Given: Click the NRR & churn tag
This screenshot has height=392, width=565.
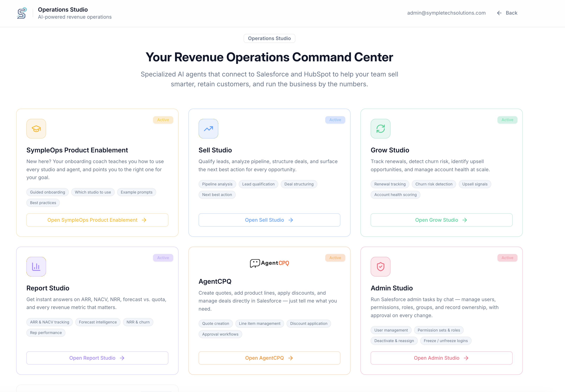Looking at the screenshot, I should tap(138, 322).
